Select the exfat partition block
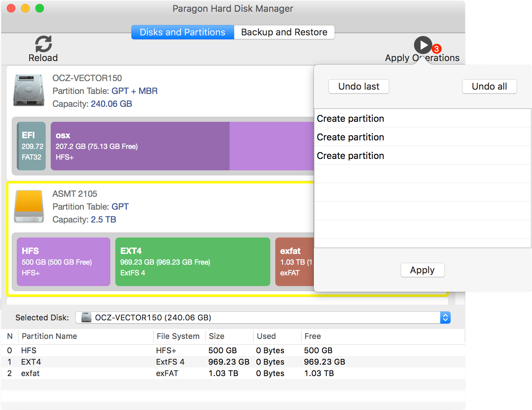The width and height of the screenshot is (532, 410). click(x=294, y=262)
